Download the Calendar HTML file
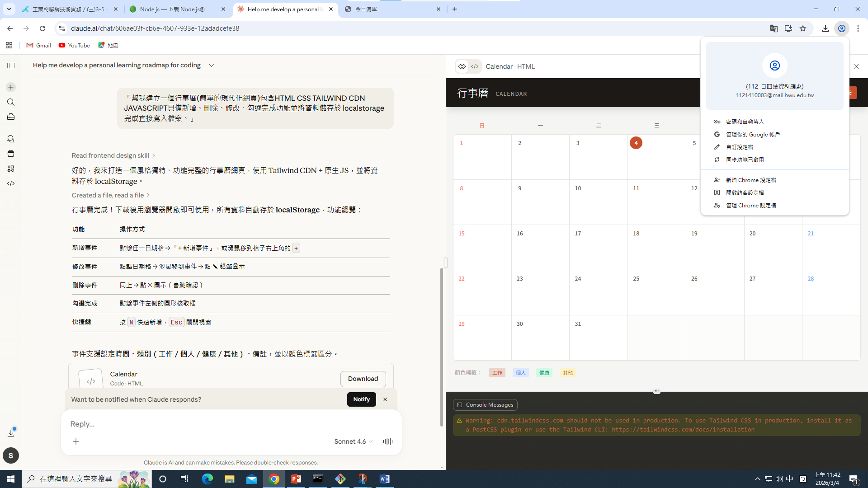The width and height of the screenshot is (868, 488). click(x=363, y=379)
